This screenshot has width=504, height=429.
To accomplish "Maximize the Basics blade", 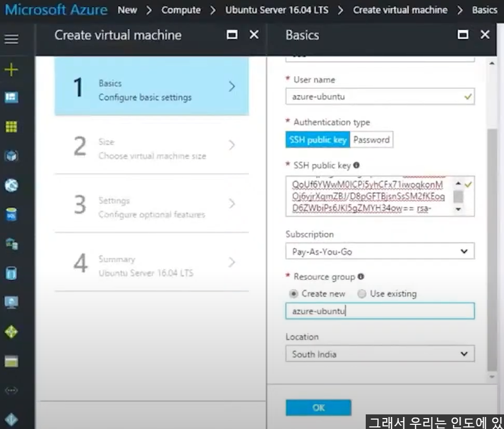I will click(463, 34).
